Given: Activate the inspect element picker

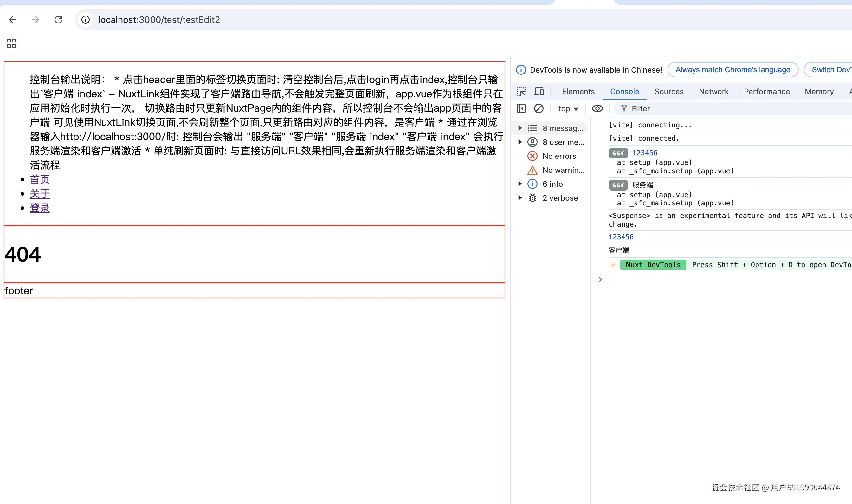Looking at the screenshot, I should click(x=521, y=91).
